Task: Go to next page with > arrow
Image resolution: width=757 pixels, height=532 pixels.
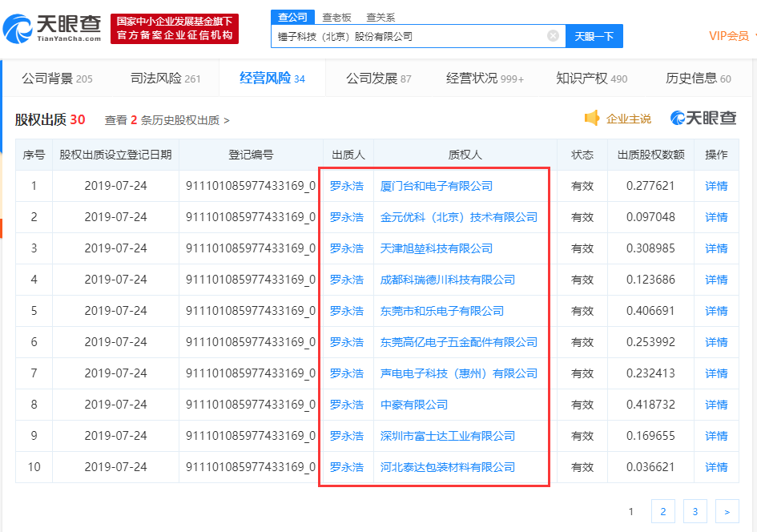Action: point(727,511)
